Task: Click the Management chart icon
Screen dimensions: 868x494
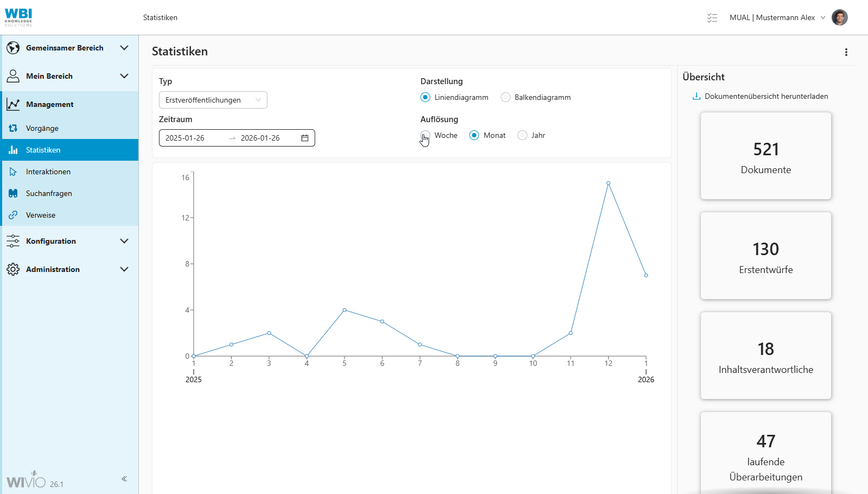Action: coord(13,104)
